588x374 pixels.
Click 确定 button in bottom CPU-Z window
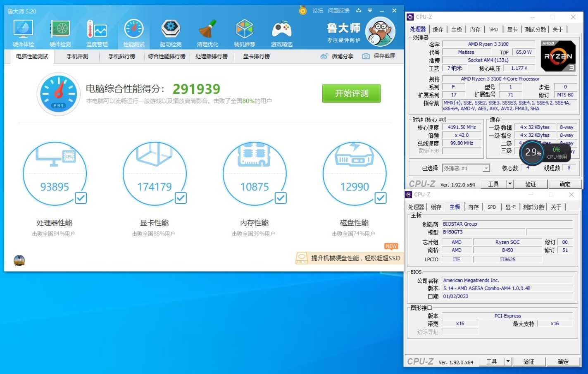pos(563,362)
